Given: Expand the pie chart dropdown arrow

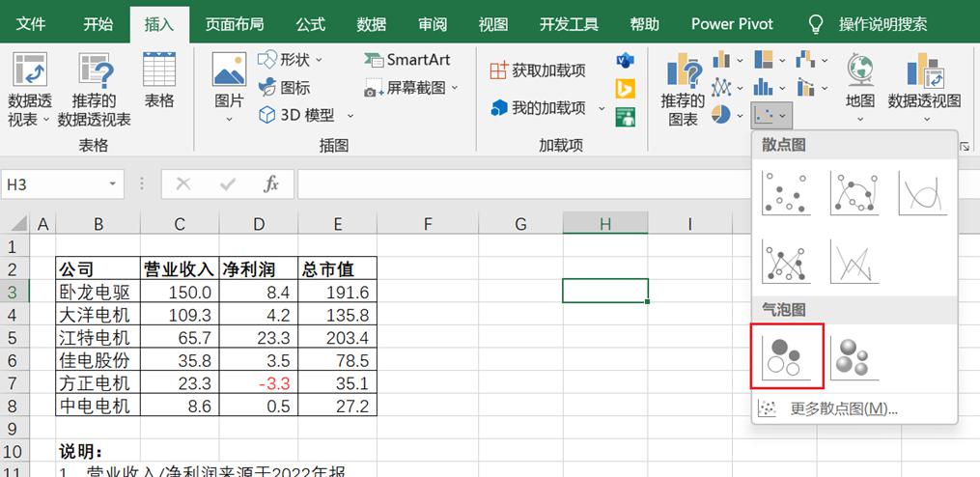Looking at the screenshot, I should [x=740, y=116].
